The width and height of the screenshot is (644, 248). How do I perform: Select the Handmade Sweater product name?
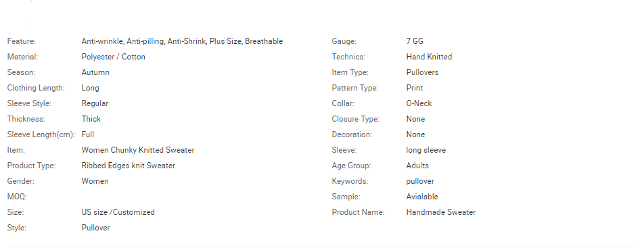point(440,212)
